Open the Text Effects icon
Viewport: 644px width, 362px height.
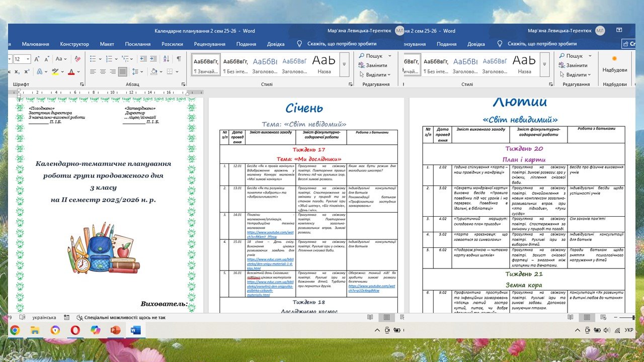tap(40, 72)
